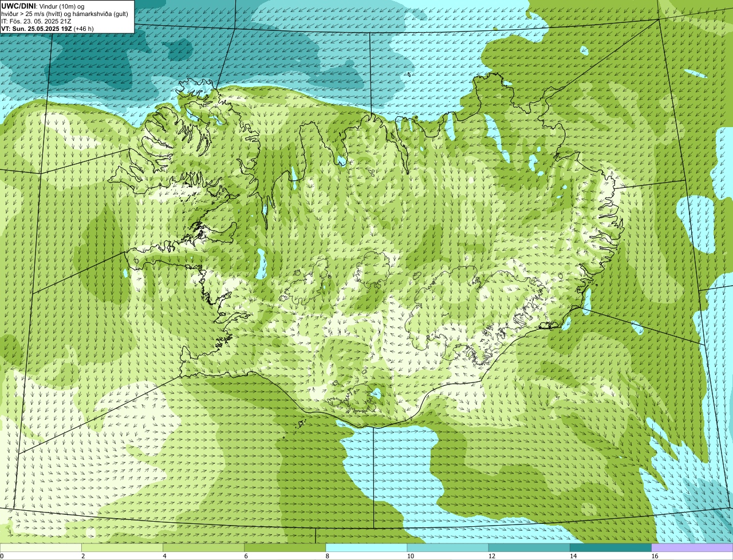This screenshot has height=560, width=733.
Task: Click the 6–8 m/s green legend swatch
Action: pos(285,547)
